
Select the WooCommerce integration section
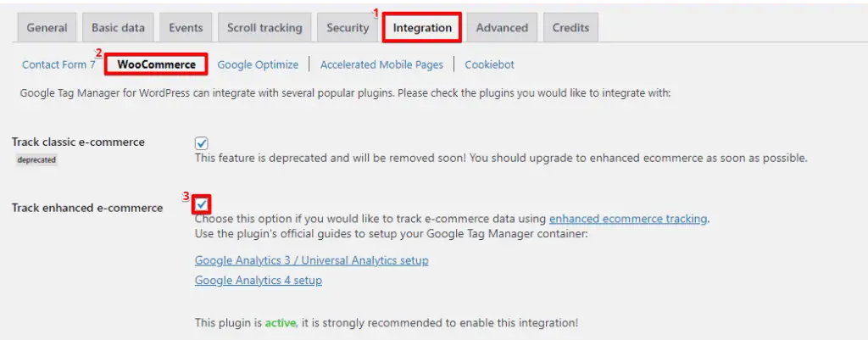point(157,64)
